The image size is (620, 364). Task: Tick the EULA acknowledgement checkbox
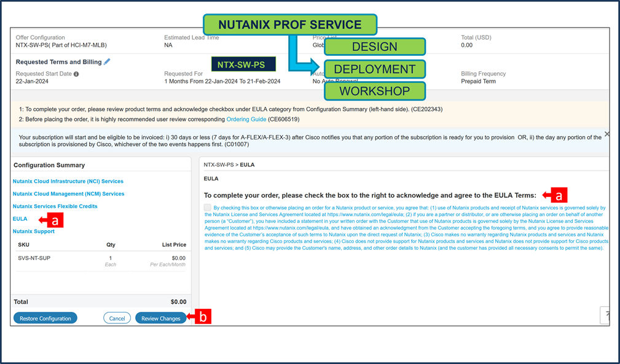(208, 207)
